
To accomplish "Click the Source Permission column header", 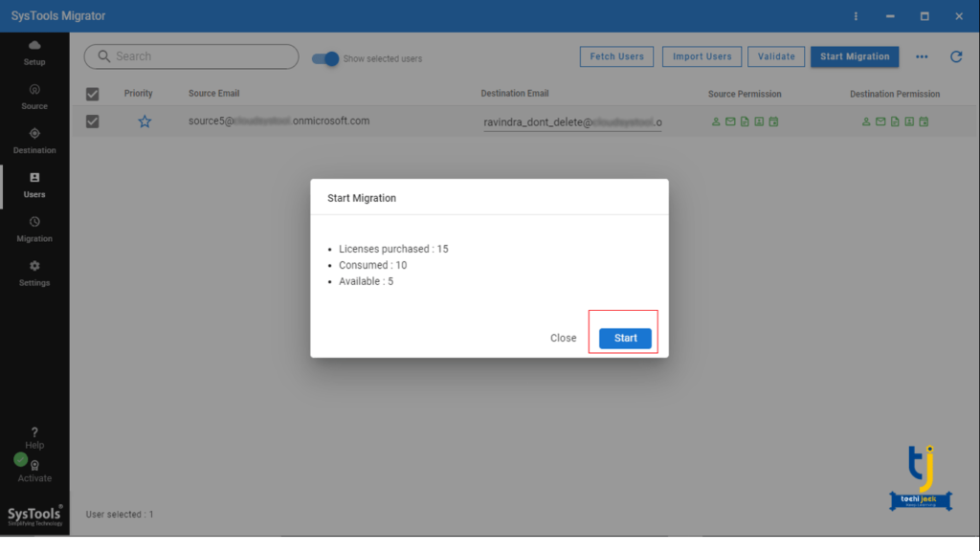I will pyautogui.click(x=745, y=94).
